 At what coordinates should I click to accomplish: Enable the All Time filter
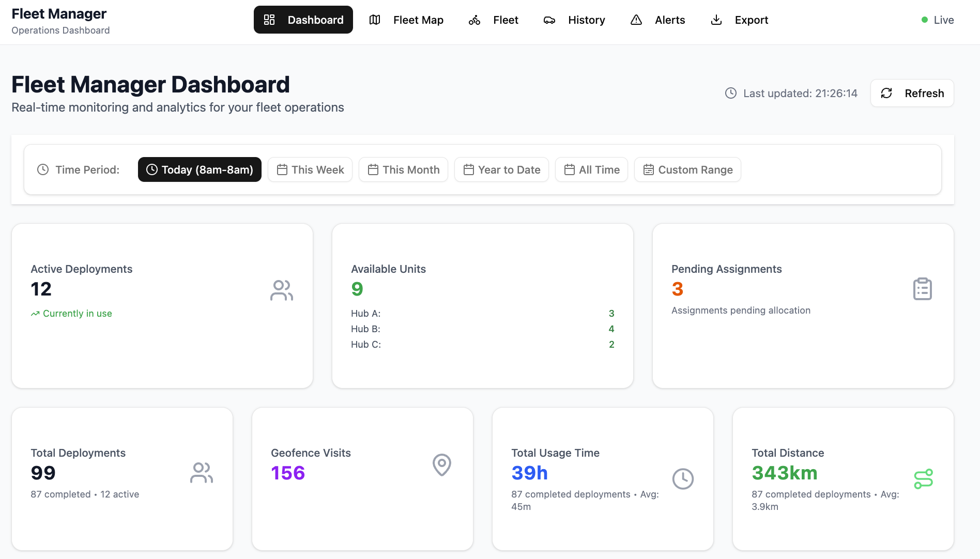pyautogui.click(x=591, y=169)
